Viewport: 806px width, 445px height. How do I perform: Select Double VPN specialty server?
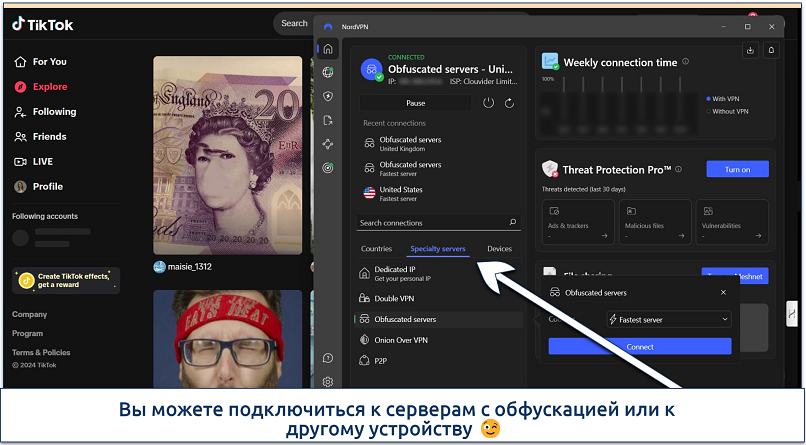[x=394, y=298]
